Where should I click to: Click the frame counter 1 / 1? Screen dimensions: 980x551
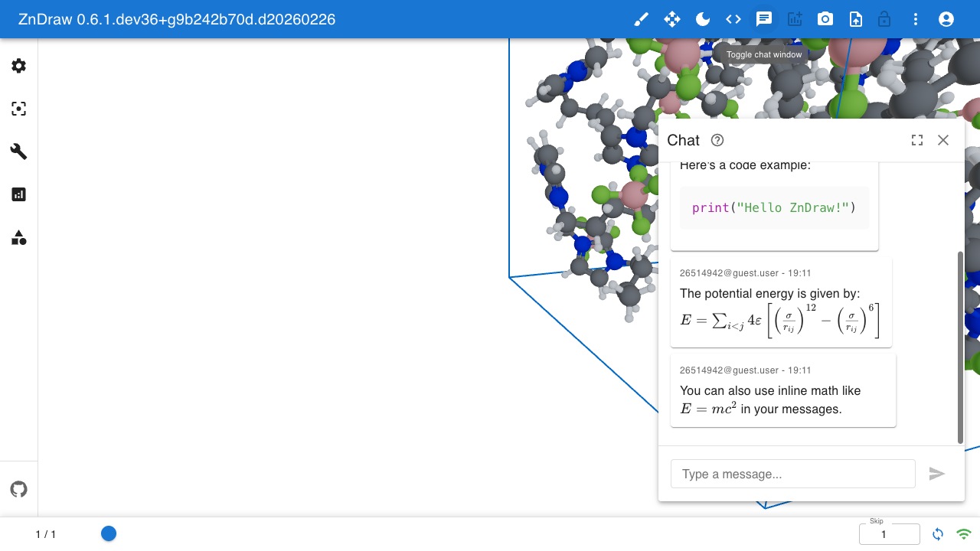(46, 534)
